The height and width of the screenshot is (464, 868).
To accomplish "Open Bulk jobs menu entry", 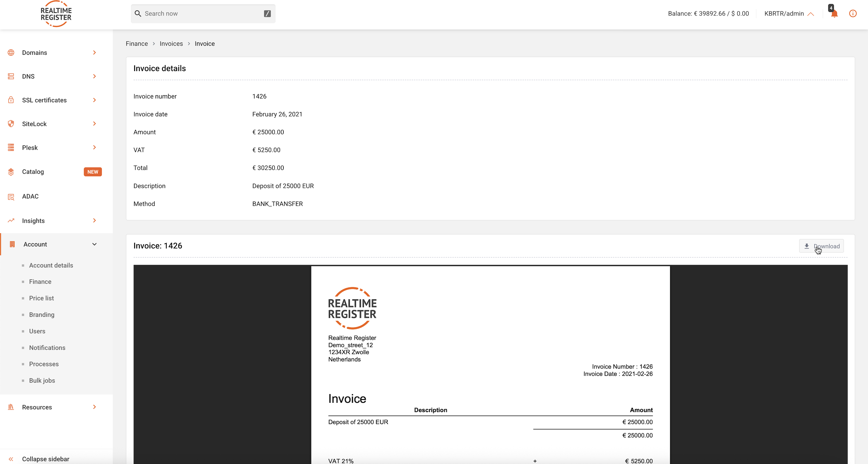I will click(42, 380).
